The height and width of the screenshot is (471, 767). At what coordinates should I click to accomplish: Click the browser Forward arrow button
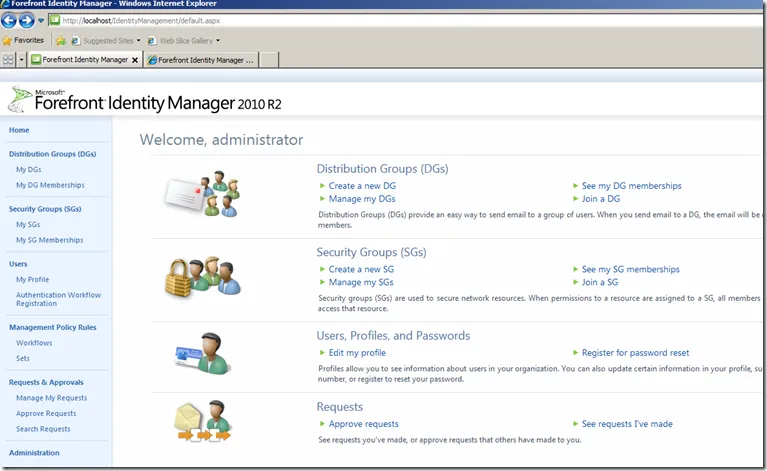[x=26, y=21]
